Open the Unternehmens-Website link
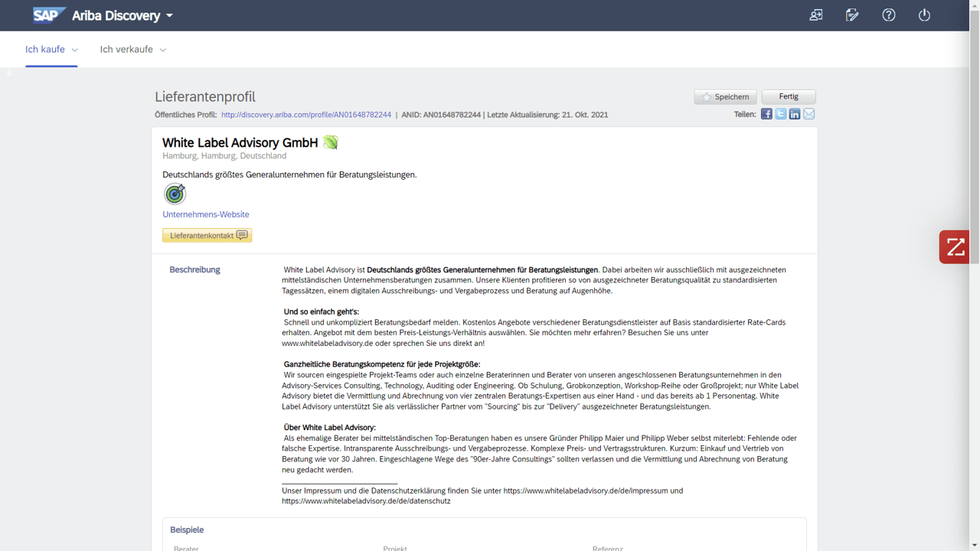This screenshot has height=551, width=980. pyautogui.click(x=206, y=214)
